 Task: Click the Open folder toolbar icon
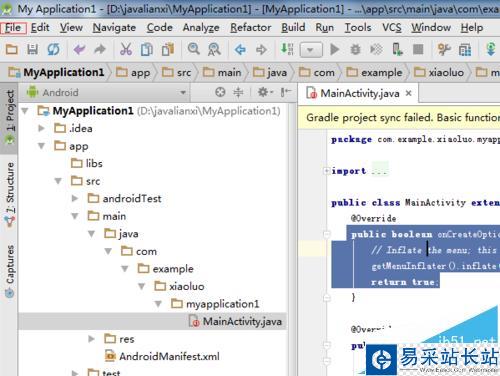(12, 49)
